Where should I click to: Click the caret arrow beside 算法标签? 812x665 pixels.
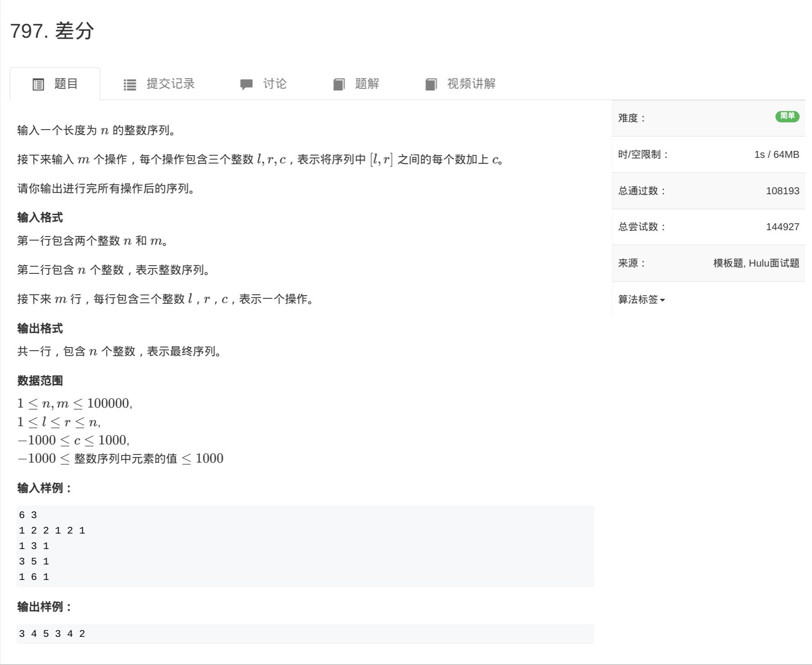(x=663, y=300)
